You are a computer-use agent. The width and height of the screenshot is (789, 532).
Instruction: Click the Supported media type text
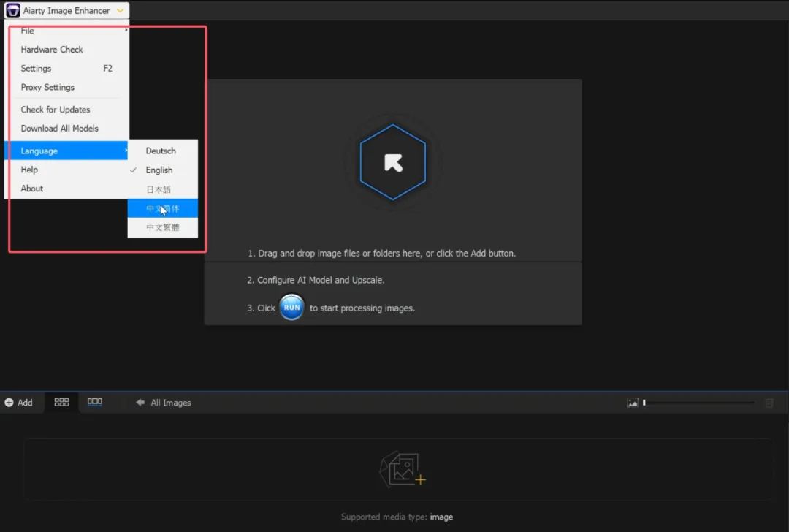pyautogui.click(x=397, y=517)
